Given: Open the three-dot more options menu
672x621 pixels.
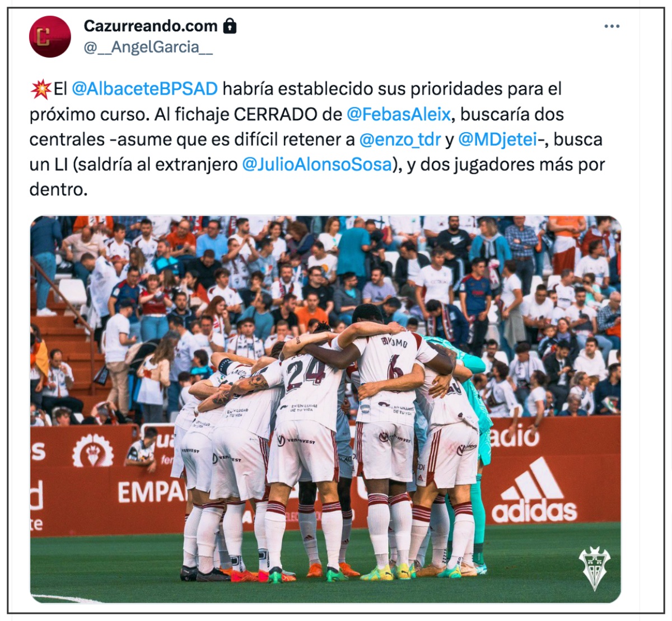Looking at the screenshot, I should tap(612, 26).
